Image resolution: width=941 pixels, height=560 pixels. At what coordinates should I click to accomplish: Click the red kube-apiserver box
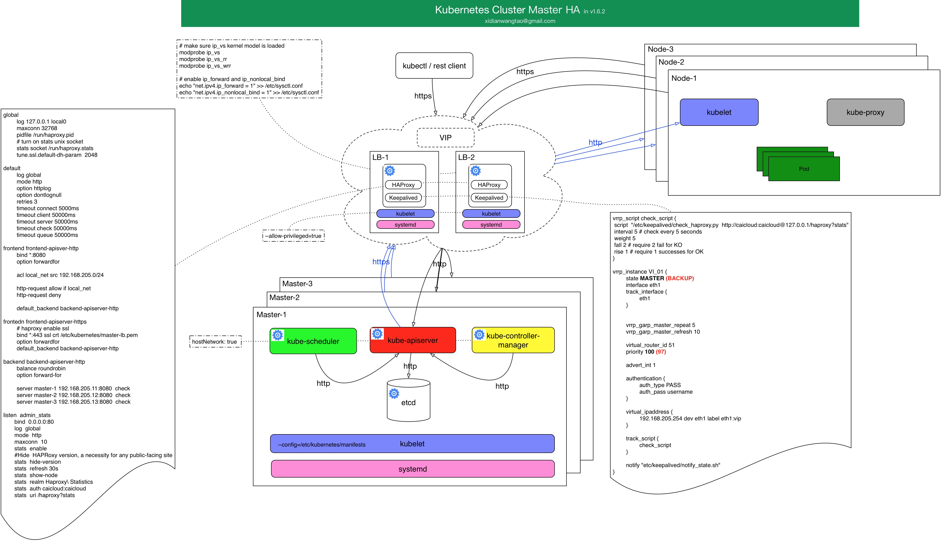coord(412,340)
